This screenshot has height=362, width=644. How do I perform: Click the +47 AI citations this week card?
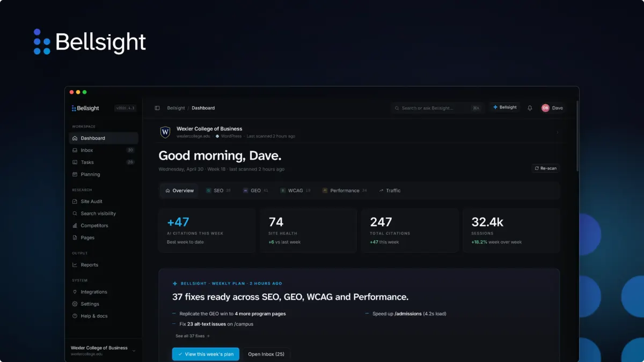(x=207, y=230)
